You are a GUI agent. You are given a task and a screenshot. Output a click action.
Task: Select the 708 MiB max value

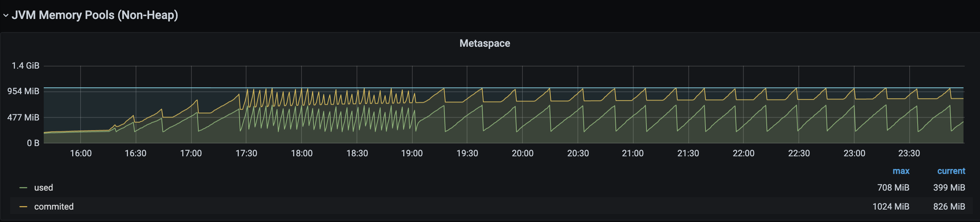point(893,187)
